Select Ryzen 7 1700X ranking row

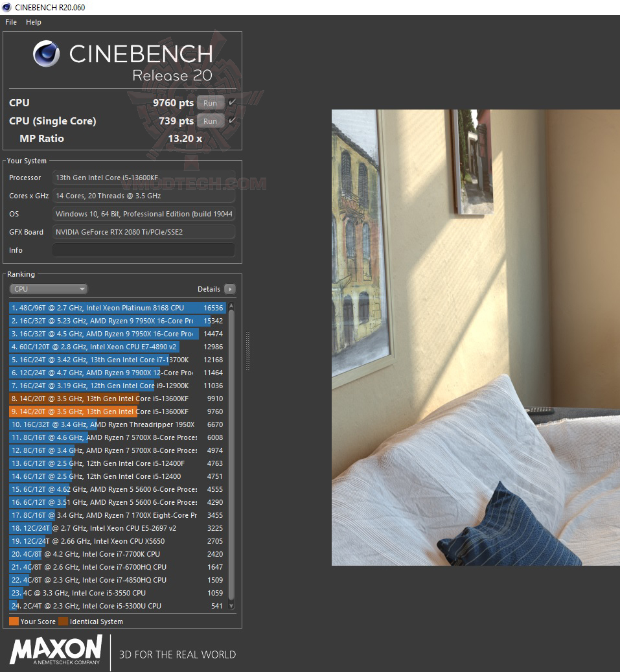[117, 515]
